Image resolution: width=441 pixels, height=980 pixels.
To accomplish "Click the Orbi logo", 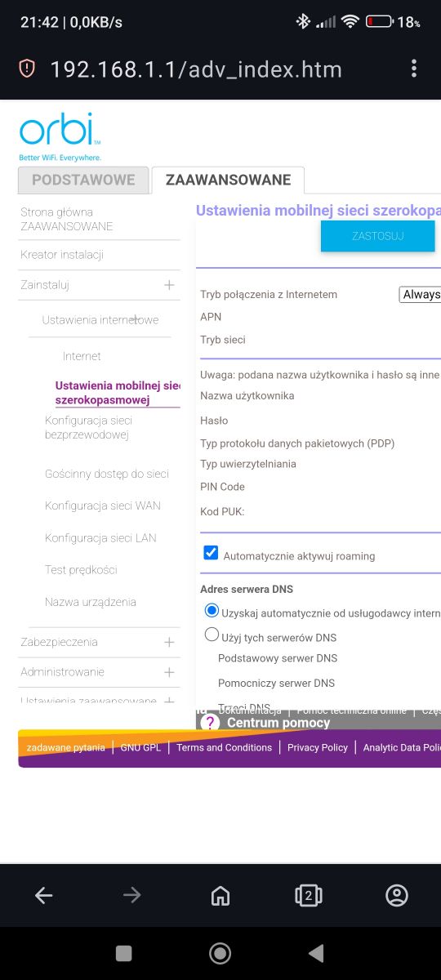I will point(60,136).
